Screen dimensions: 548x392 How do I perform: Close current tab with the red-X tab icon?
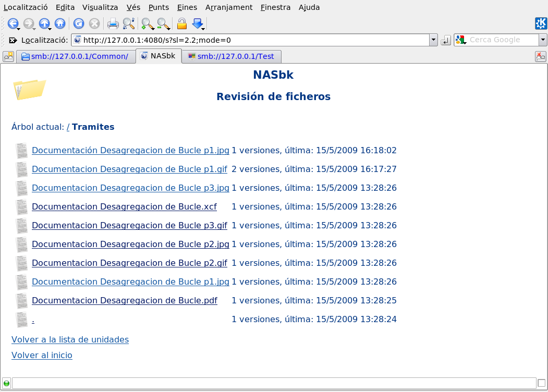[x=540, y=56]
